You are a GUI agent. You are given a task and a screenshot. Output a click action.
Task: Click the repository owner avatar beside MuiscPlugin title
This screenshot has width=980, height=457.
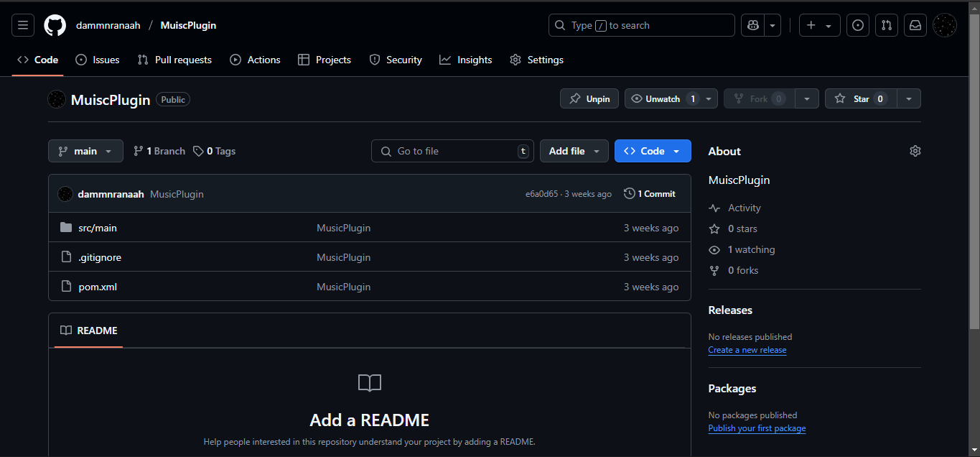[x=57, y=99]
